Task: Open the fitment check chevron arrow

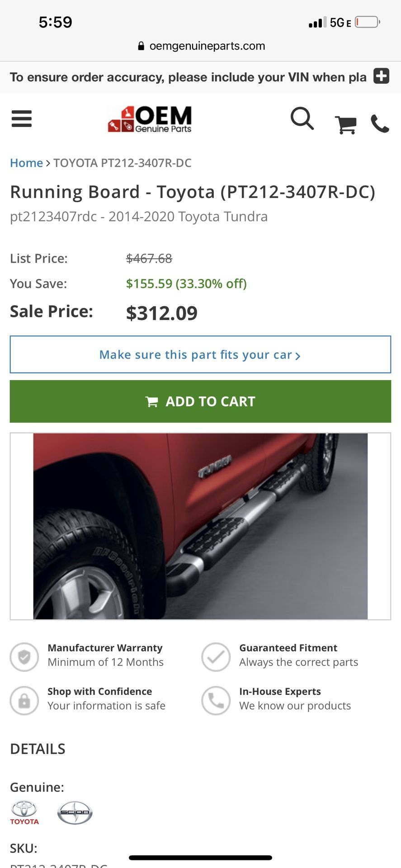Action: [298, 356]
